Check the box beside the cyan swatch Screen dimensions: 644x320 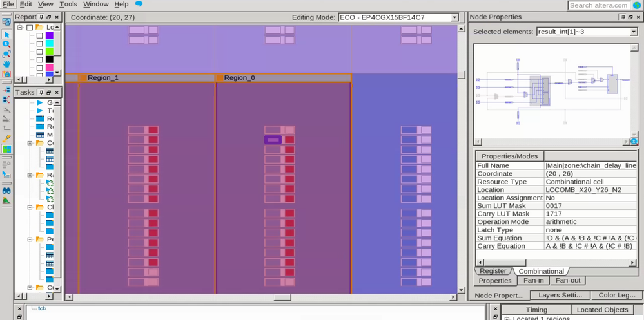pyautogui.click(x=39, y=44)
